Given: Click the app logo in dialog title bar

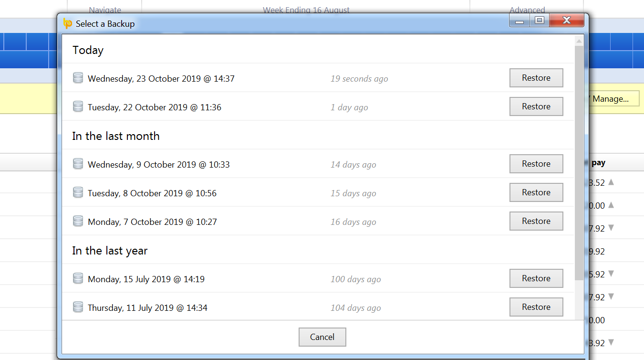Looking at the screenshot, I should 68,23.
